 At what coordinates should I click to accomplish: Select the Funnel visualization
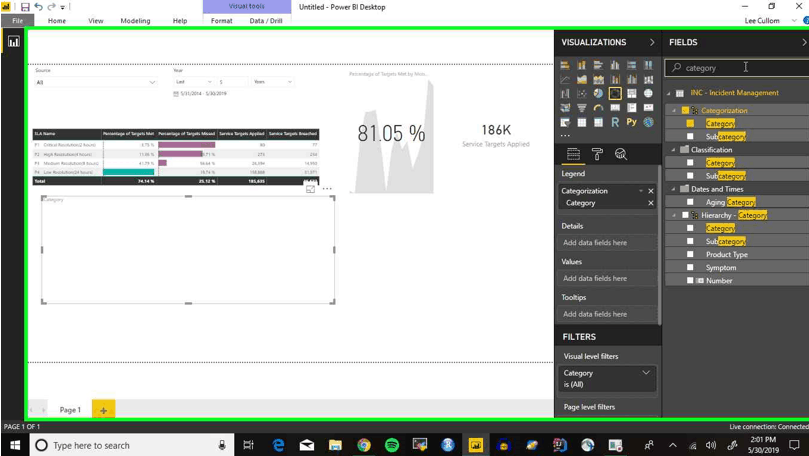tap(581, 108)
